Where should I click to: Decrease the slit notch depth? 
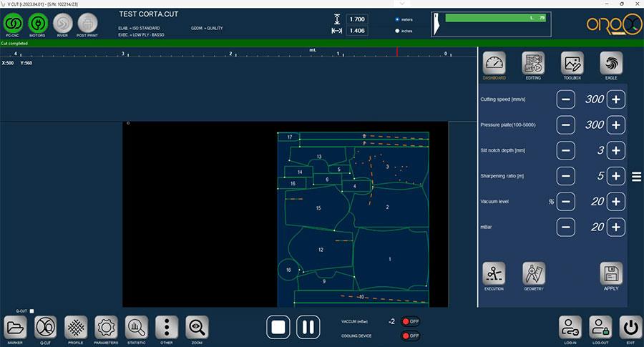(565, 150)
